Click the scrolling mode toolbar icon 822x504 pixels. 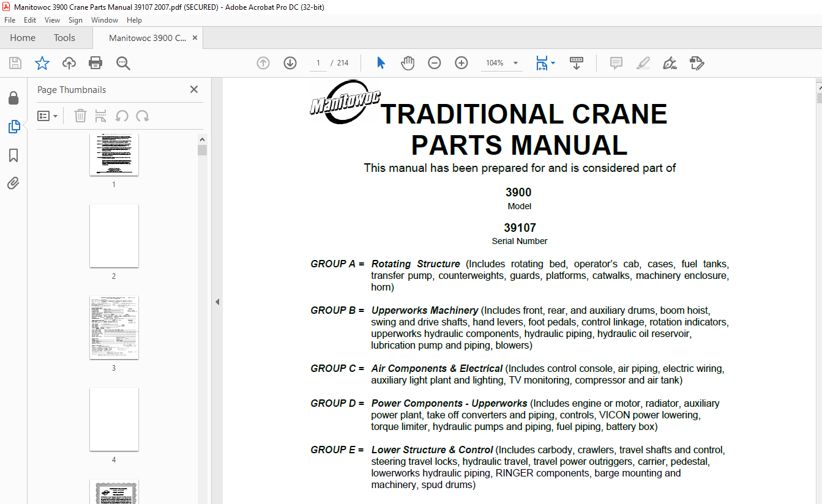point(577,63)
